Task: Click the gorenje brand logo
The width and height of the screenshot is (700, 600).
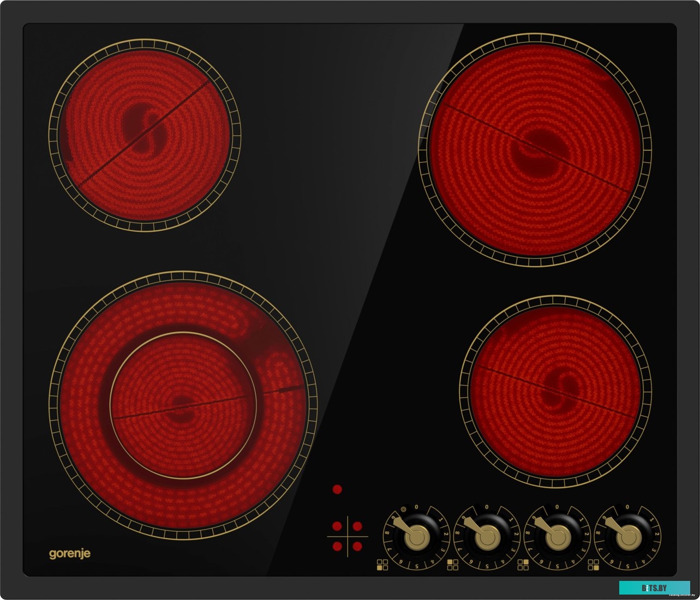Action: coord(70,554)
